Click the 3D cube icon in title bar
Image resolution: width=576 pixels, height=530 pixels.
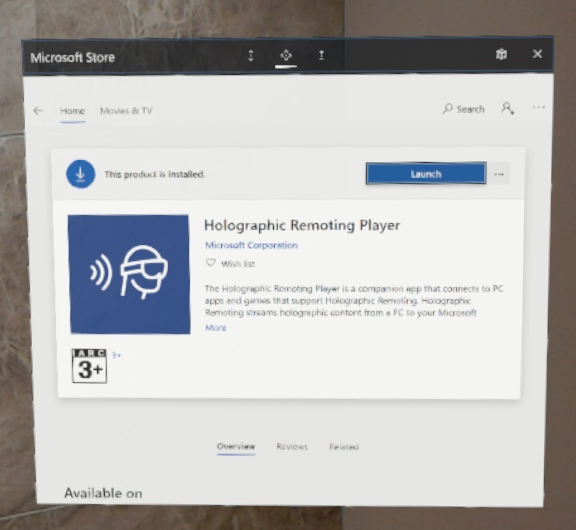(x=501, y=54)
